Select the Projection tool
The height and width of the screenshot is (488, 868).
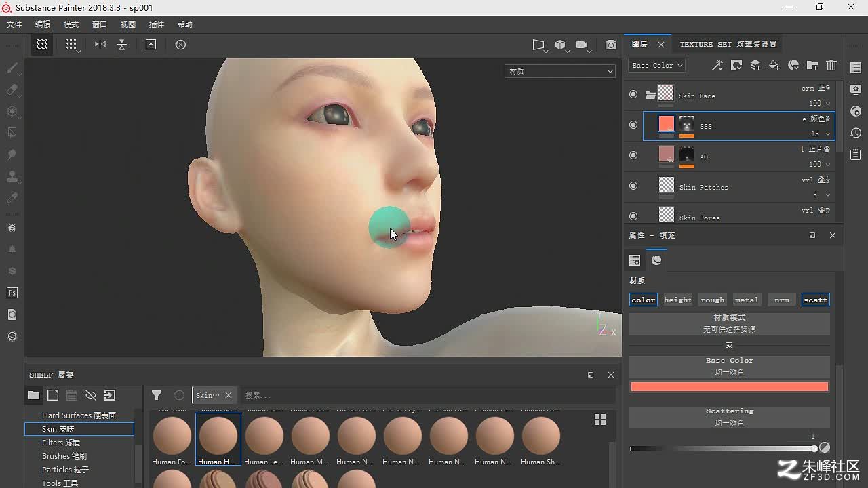[x=12, y=111]
